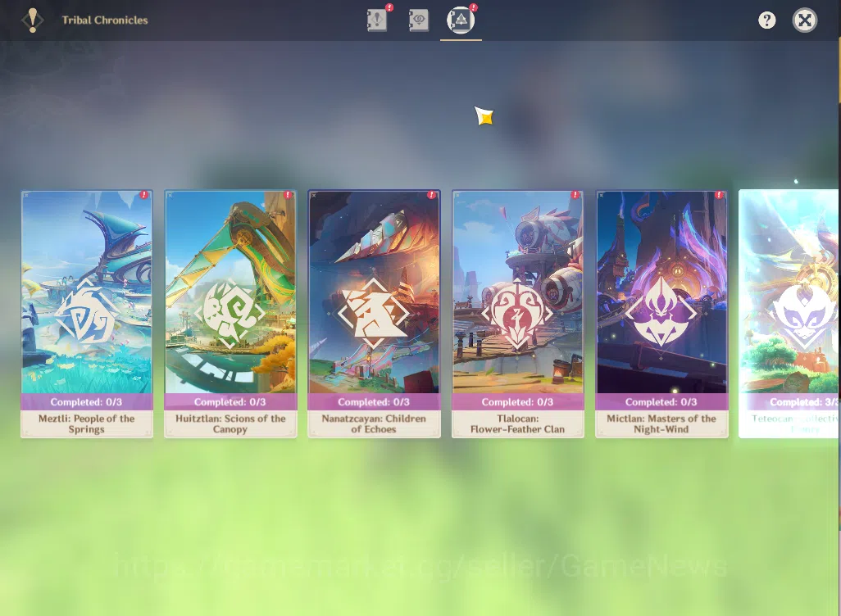Click 'Completed: 0/3' under the Mictlan card
The width and height of the screenshot is (841, 616).
coord(661,402)
